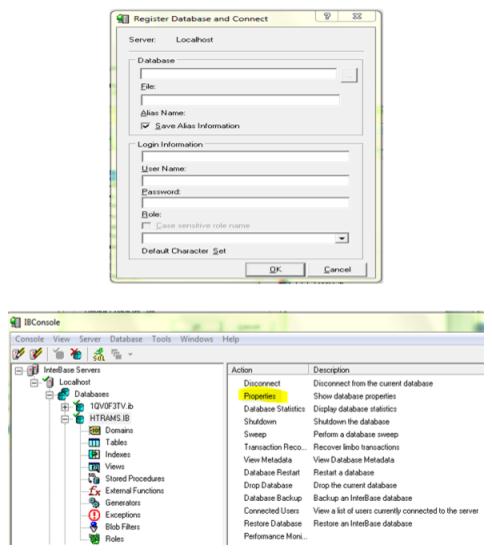Open the Tools menu
Viewport: 492px width, 555px height.
(x=161, y=339)
